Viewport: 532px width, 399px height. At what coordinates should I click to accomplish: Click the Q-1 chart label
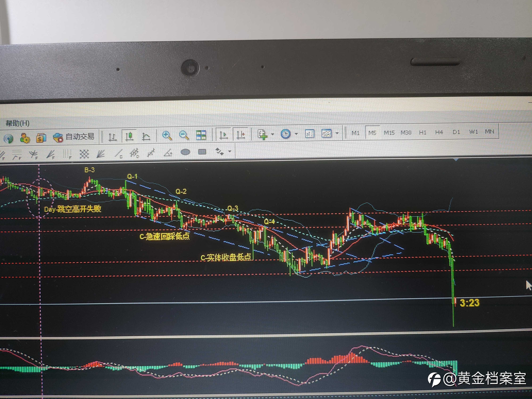click(132, 176)
